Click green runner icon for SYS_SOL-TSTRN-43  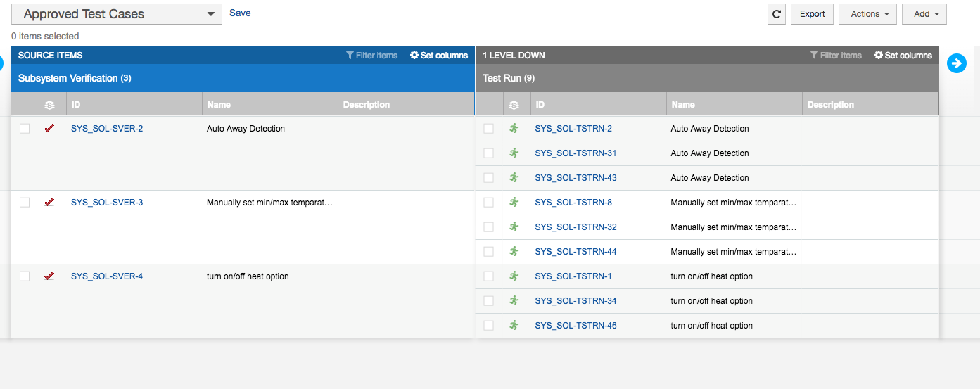pos(514,177)
